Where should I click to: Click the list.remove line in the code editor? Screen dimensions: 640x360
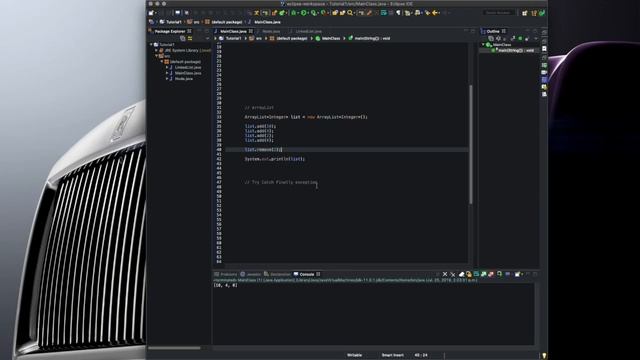coord(263,150)
